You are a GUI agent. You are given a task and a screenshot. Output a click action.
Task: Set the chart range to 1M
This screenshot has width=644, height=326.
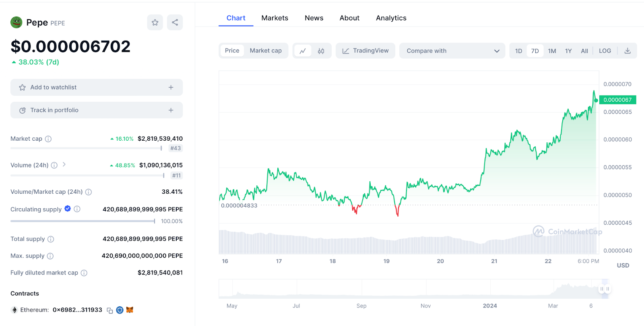tap(552, 51)
